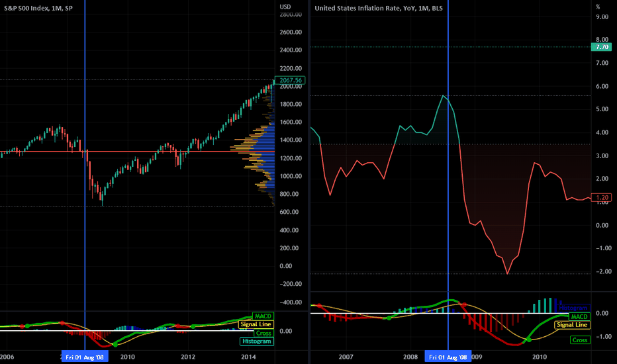Click the left chart's Cross label
The height and width of the screenshot is (364, 617).
click(x=263, y=333)
